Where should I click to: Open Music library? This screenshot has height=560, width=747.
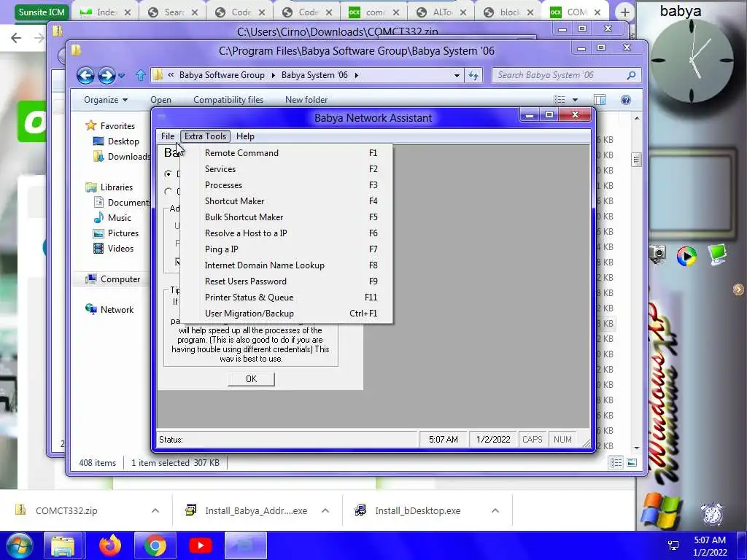pyautogui.click(x=112, y=217)
